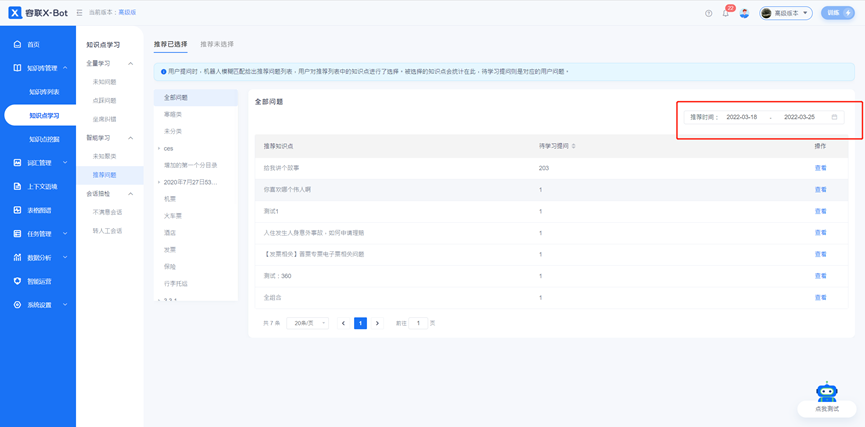Click 查看 for 全组合 row
Viewport: 865px width, 427px height.
point(820,297)
